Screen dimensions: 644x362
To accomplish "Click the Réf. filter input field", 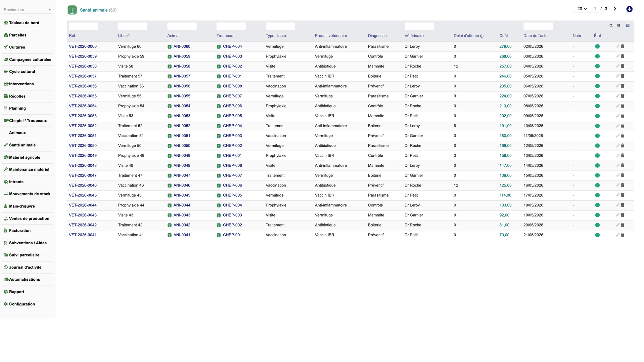I will coord(83,26).
